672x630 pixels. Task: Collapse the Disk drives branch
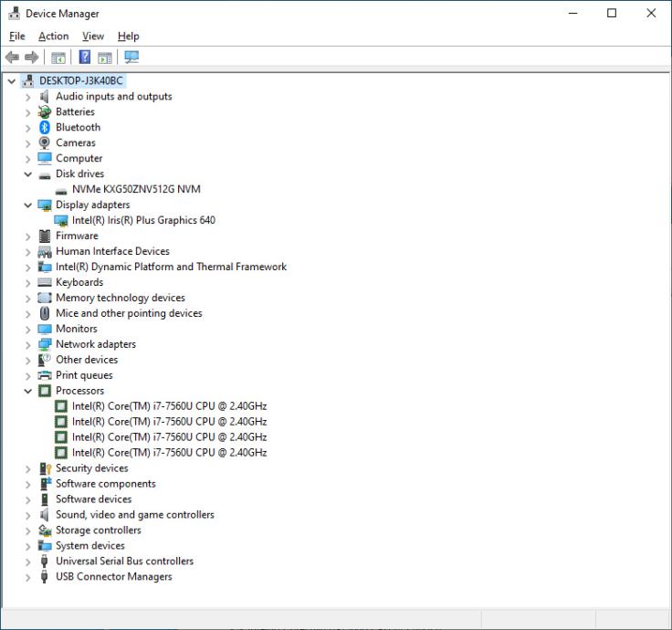tap(28, 174)
